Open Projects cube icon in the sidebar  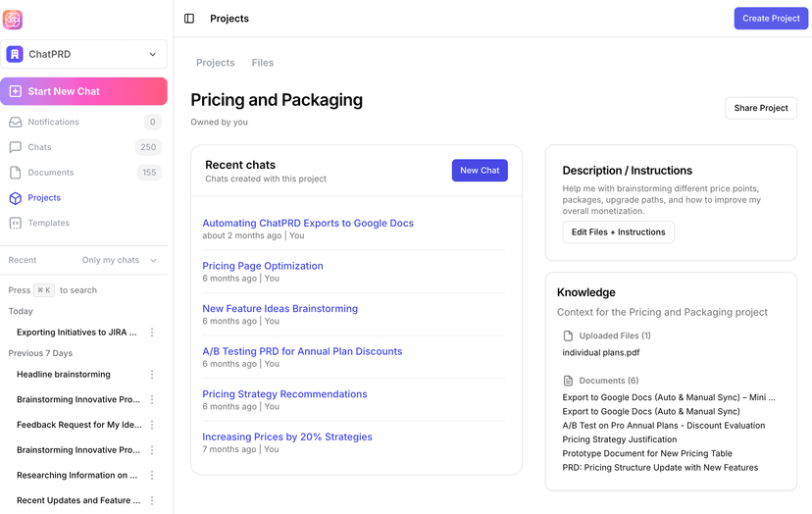pos(15,198)
